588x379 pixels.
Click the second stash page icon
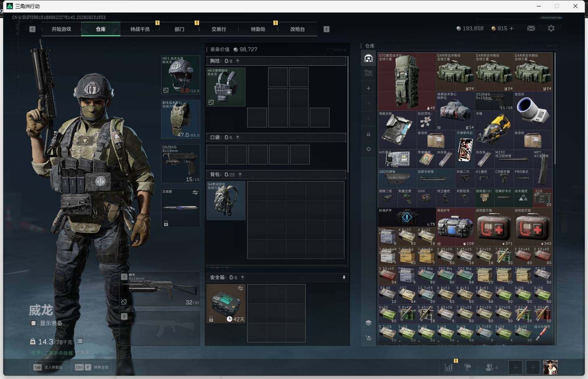pos(368,73)
